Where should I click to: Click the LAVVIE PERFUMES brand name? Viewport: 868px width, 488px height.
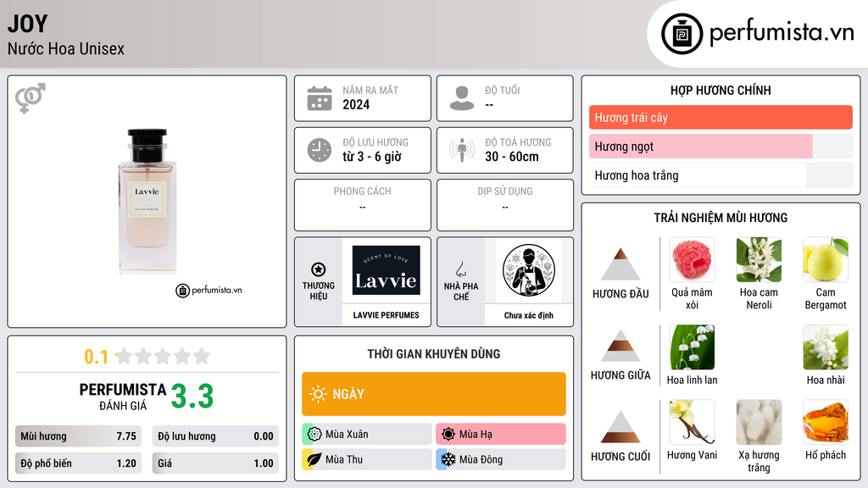point(386,315)
